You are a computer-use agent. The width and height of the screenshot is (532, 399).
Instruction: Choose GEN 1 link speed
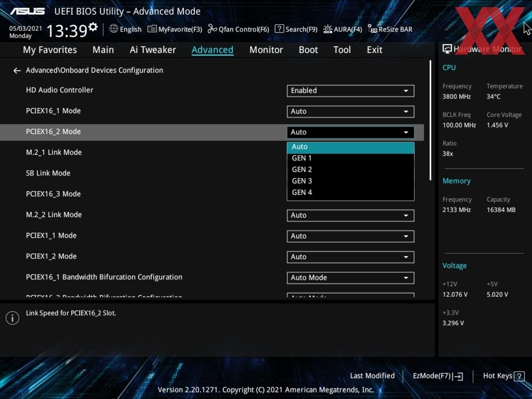(350, 158)
